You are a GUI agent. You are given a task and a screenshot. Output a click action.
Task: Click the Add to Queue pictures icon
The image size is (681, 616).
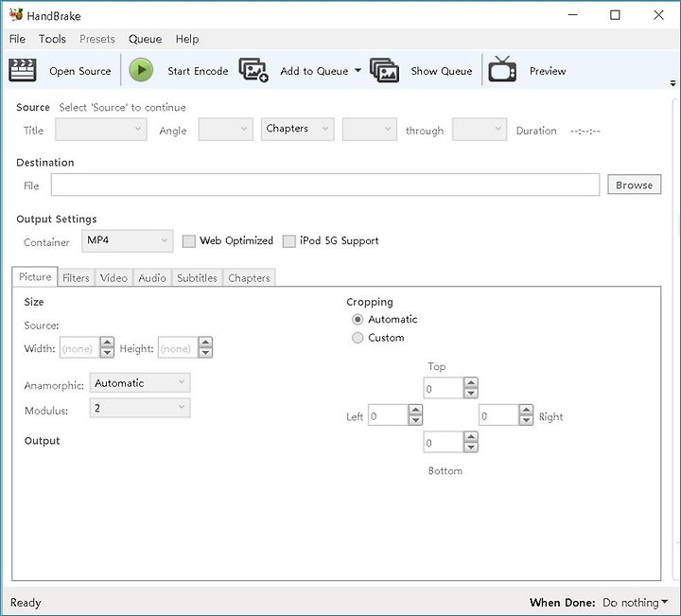253,70
